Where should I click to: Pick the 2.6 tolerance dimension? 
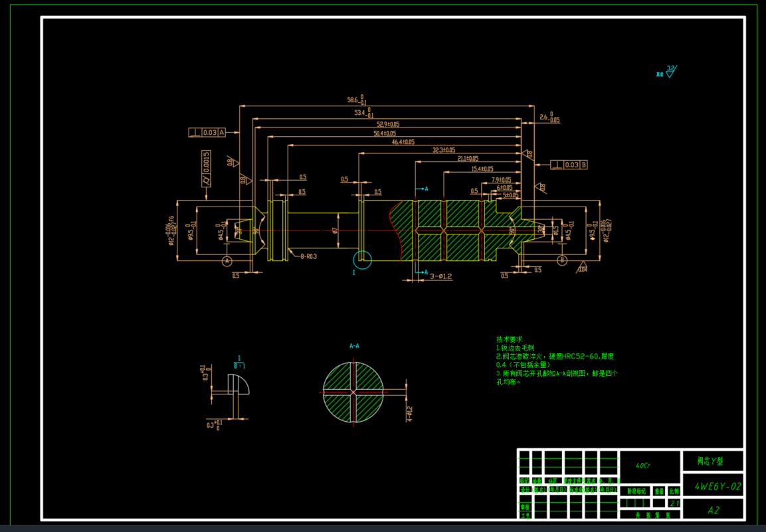click(x=549, y=118)
